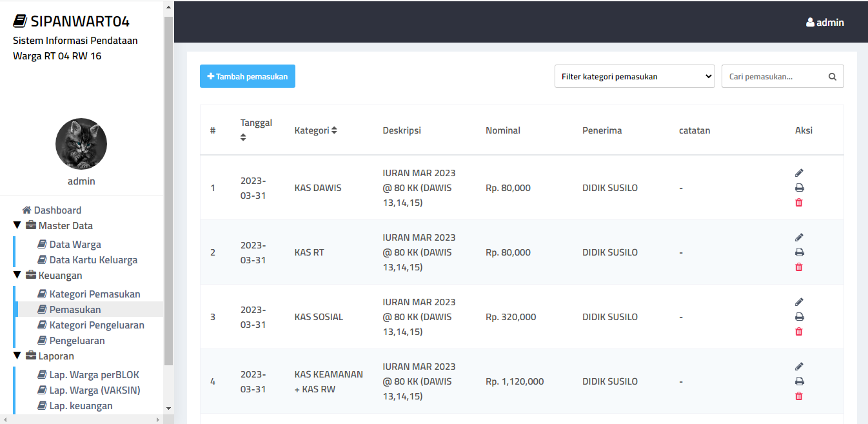Click the Cari pemasukan search field
The width and height of the screenshot is (868, 424).
[x=774, y=77]
